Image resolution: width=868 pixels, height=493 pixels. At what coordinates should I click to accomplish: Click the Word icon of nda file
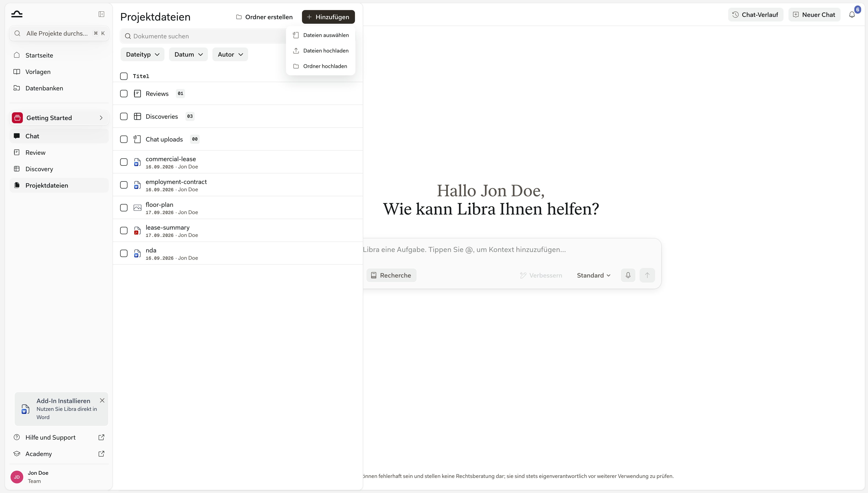pyautogui.click(x=137, y=254)
